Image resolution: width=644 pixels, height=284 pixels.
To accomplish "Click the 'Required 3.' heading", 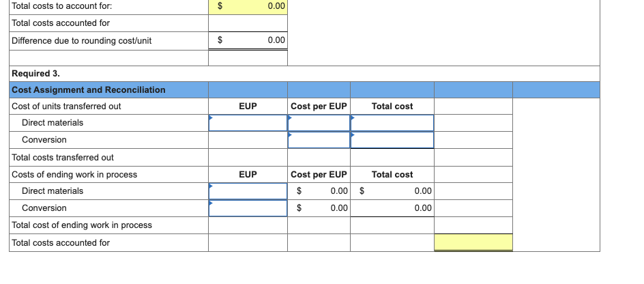I will point(35,74).
